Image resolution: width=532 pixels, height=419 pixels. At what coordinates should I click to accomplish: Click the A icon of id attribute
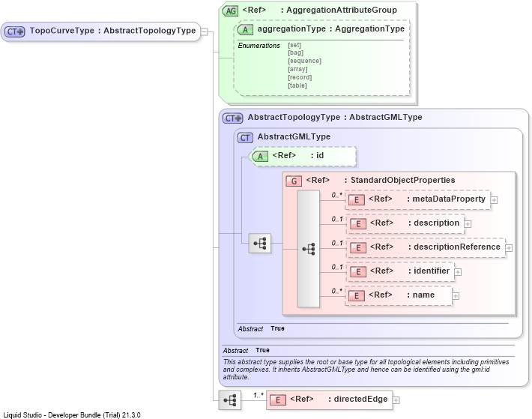coord(260,157)
